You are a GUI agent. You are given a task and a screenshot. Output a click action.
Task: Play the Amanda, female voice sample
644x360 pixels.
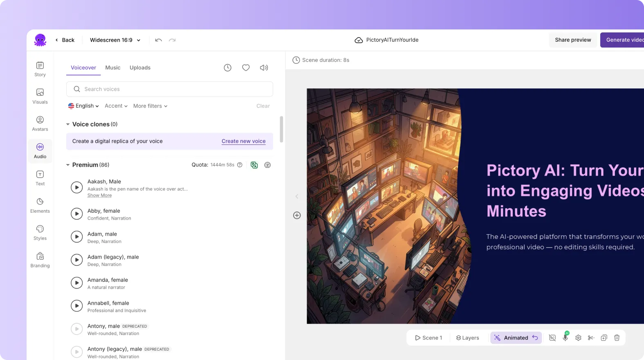77,283
